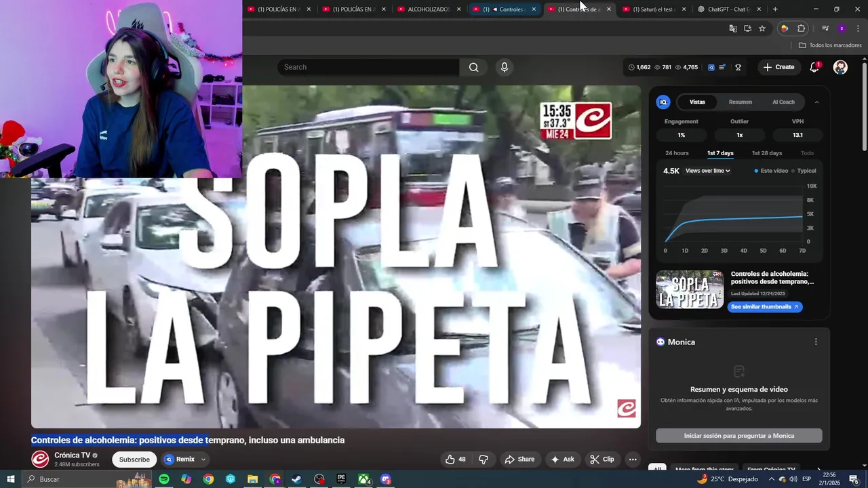The width and height of the screenshot is (868, 488).
Task: Open the taskbar volume icon
Action: [793, 479]
